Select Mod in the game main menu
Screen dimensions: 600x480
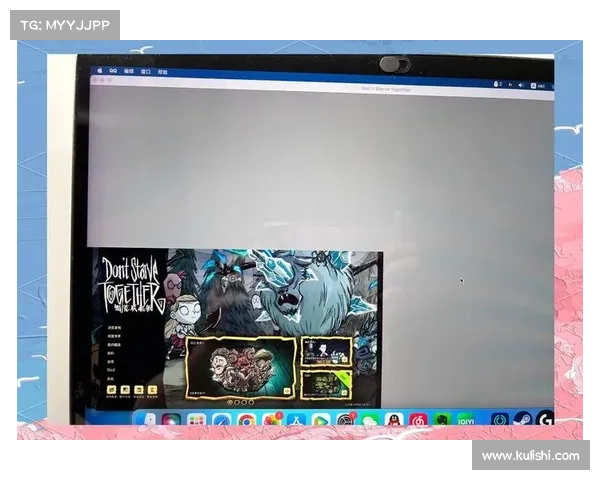111,370
